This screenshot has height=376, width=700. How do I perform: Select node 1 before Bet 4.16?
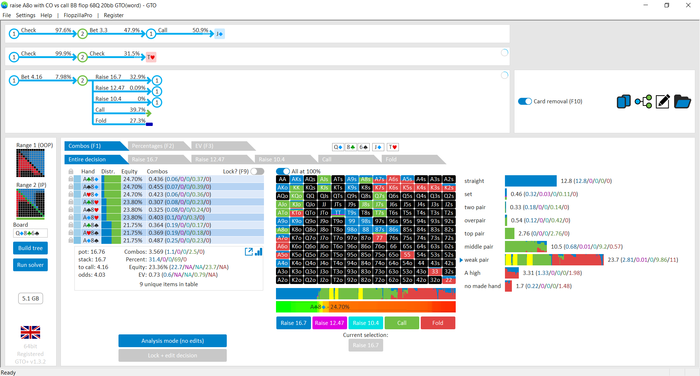point(14,80)
